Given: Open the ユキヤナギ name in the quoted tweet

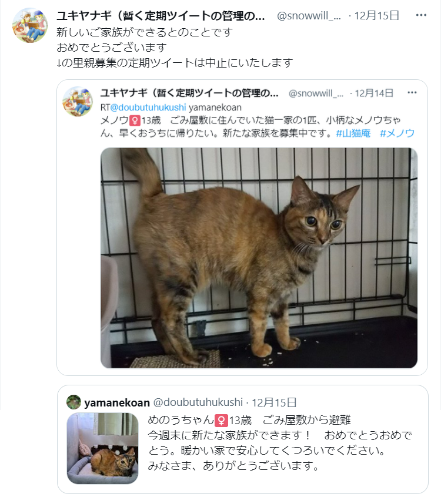Looking at the screenshot, I should point(189,93).
